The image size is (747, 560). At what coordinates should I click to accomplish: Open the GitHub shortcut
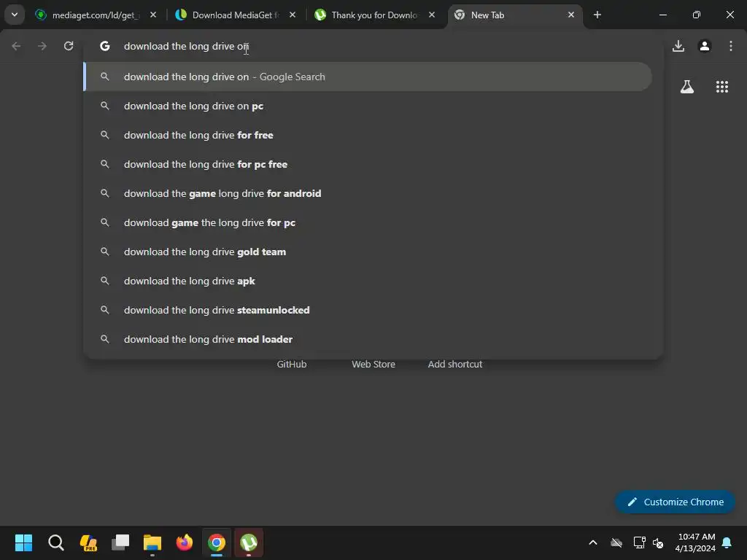[292, 365]
